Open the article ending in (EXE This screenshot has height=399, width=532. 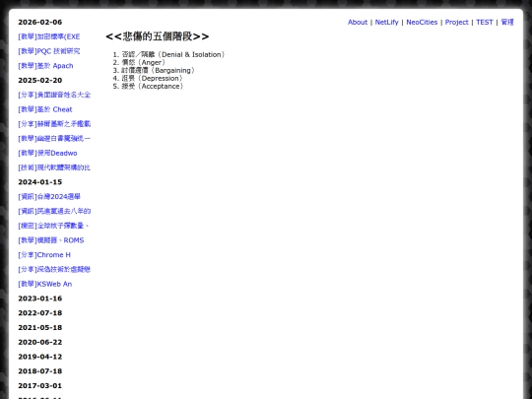point(49,36)
